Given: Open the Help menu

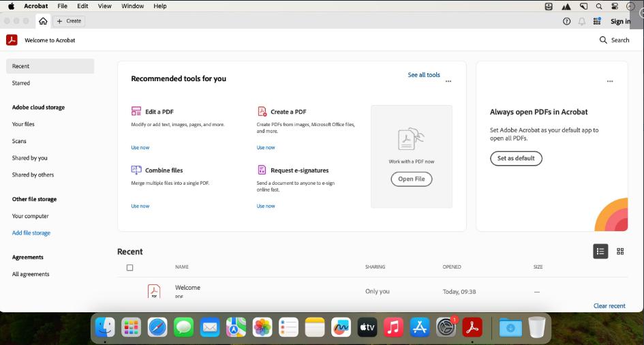Looking at the screenshot, I should pos(159,6).
